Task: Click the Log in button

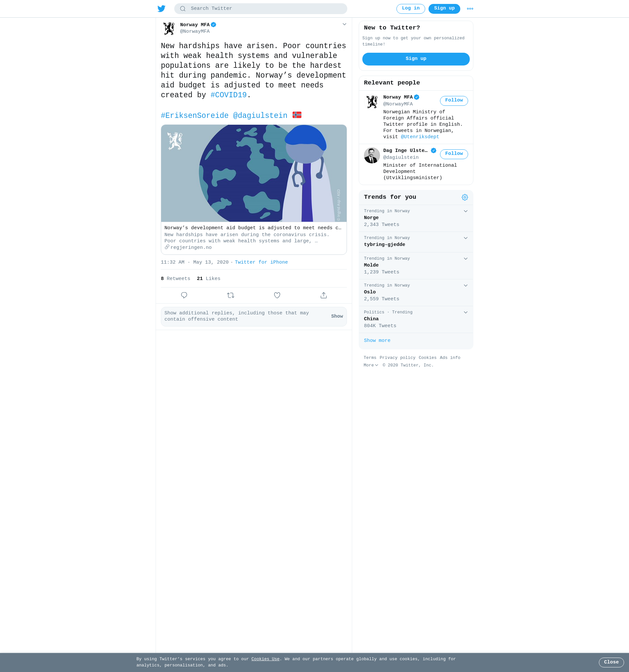Action: [x=410, y=9]
